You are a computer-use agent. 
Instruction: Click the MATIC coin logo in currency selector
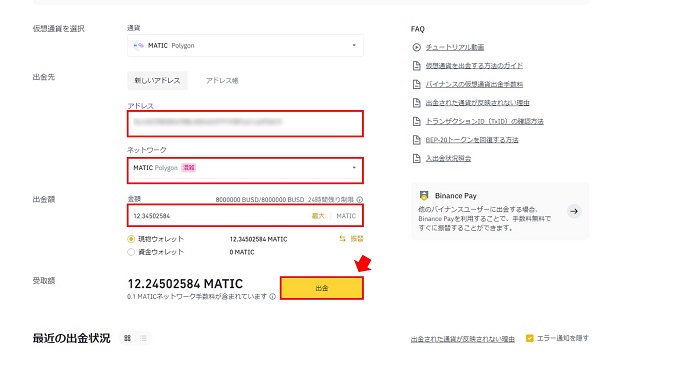coord(138,46)
